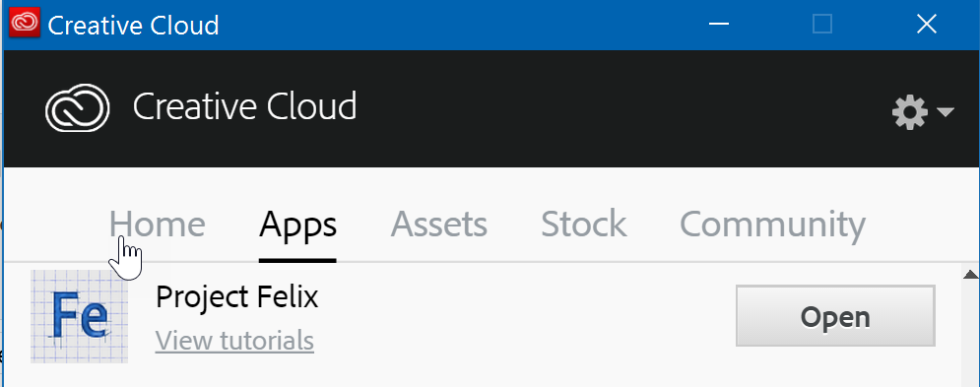This screenshot has width=980, height=387.
Task: Switch to the Home tab
Action: coord(157,225)
